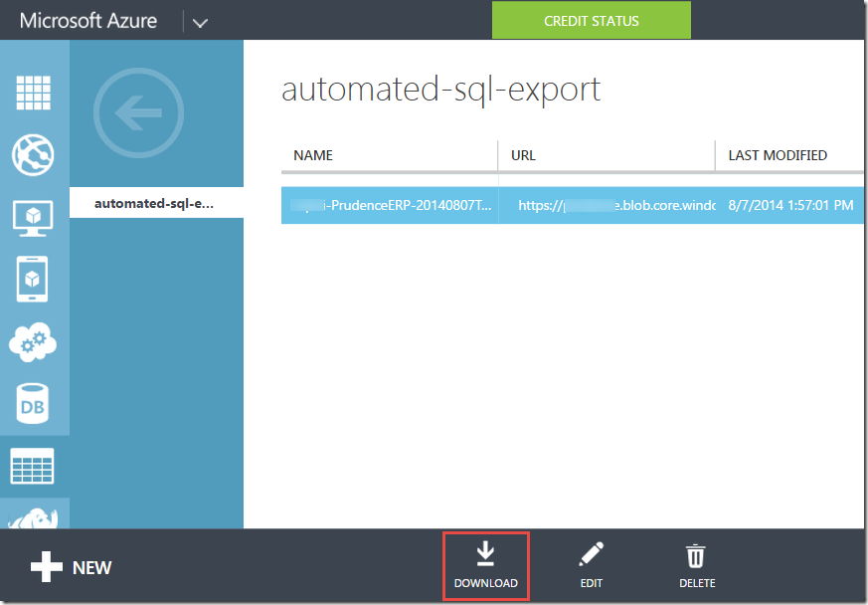Click the automated-sql-export page title
Screen dimensions: 868x605
pyautogui.click(x=440, y=90)
